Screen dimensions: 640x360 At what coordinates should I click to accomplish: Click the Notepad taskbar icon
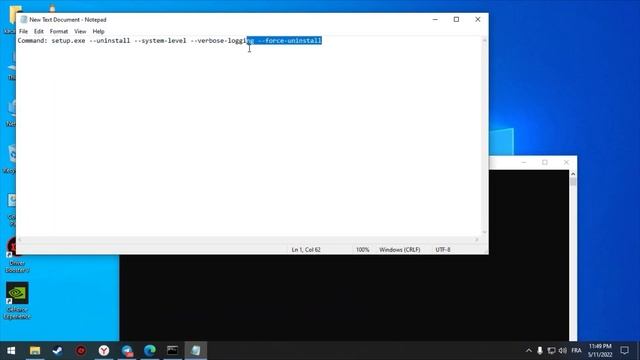pos(196,351)
